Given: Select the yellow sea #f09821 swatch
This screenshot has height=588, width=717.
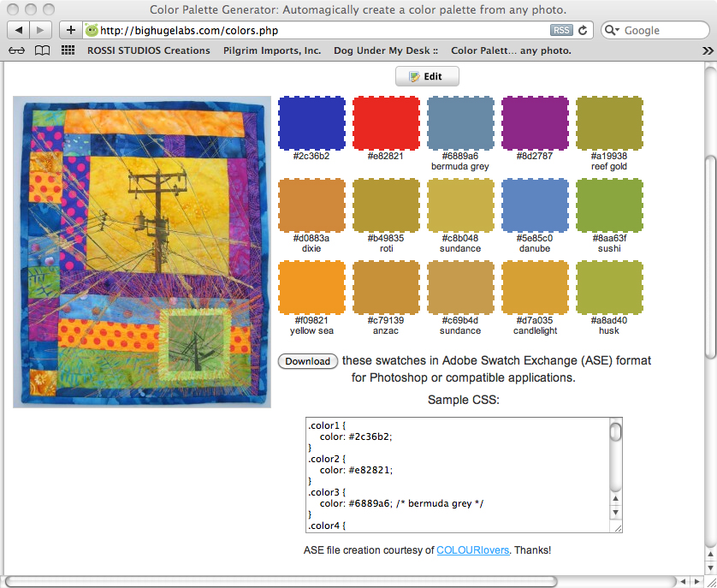Looking at the screenshot, I should pyautogui.click(x=311, y=288).
